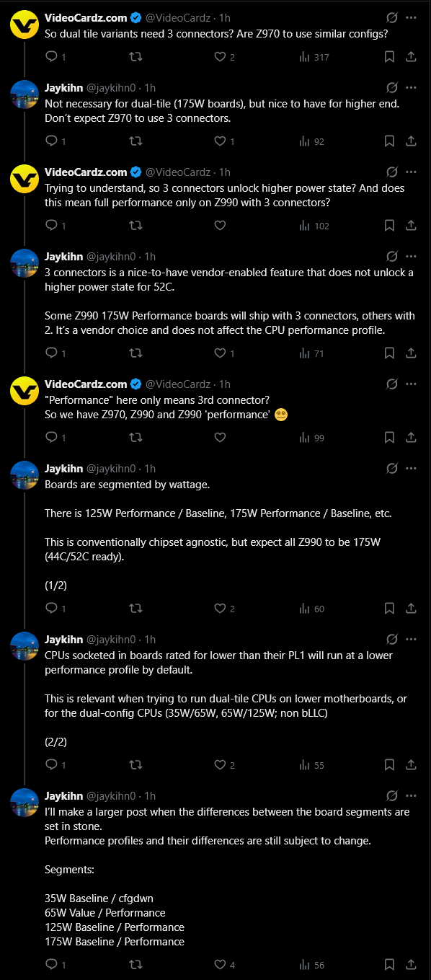The width and height of the screenshot is (431, 980).
Task: Open timestamp 1h on the last Jaykihn tweet
Action: point(151,796)
